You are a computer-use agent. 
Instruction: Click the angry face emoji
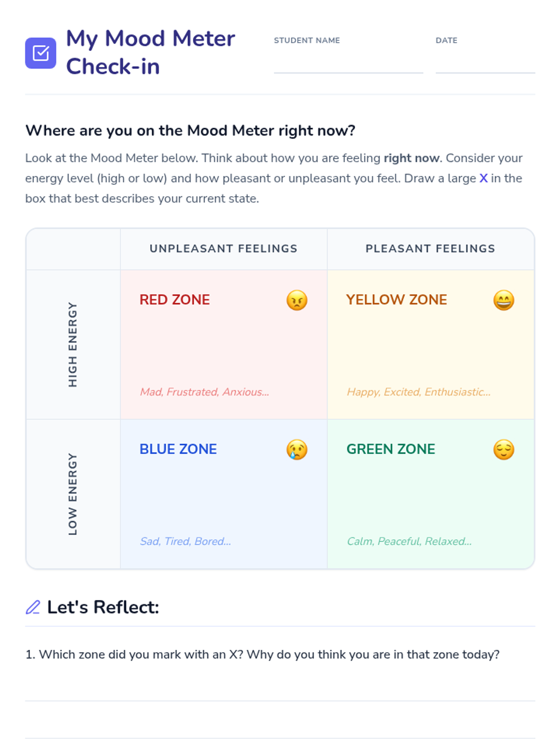pos(297,300)
